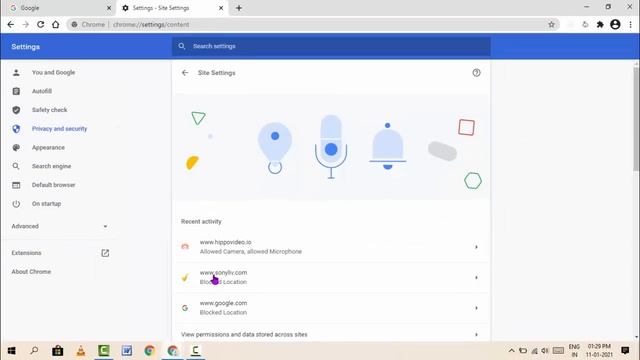Open the notification center icon
The height and width of the screenshot is (360, 640).
(x=625, y=351)
